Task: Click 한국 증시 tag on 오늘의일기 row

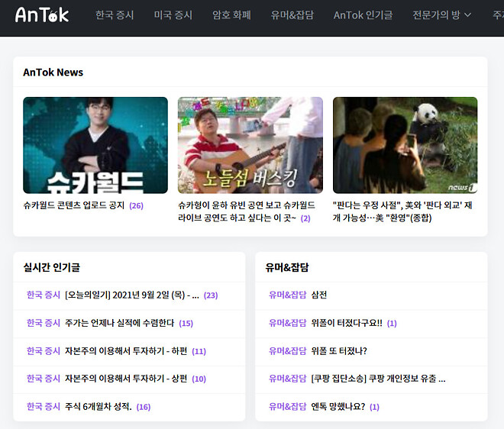Action: click(44, 295)
